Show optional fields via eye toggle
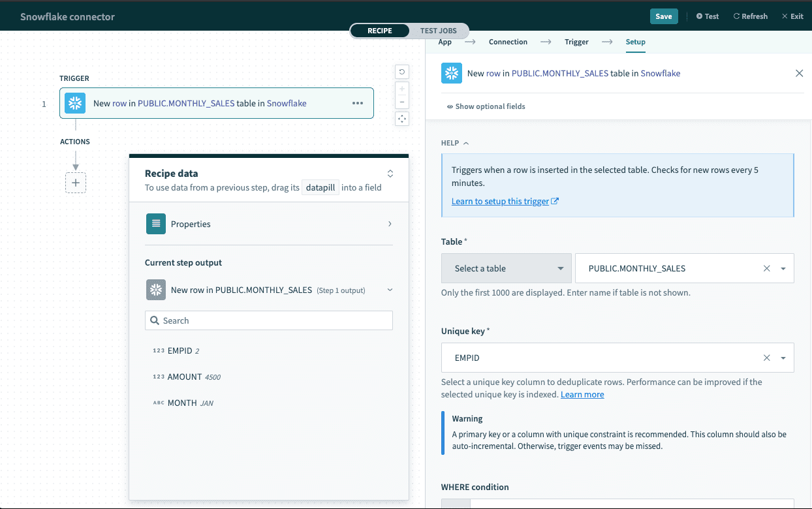812x509 pixels. (486, 106)
